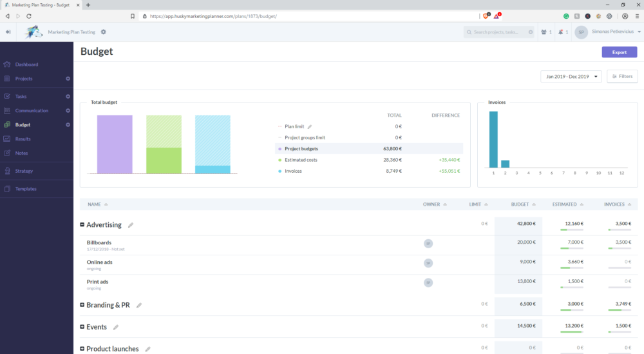Click the SP user avatar

point(581,32)
